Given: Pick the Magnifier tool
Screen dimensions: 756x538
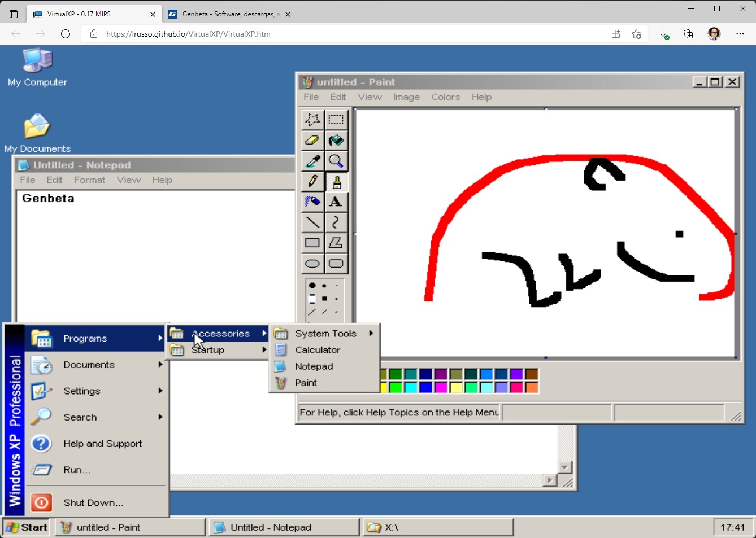Looking at the screenshot, I should point(337,161).
